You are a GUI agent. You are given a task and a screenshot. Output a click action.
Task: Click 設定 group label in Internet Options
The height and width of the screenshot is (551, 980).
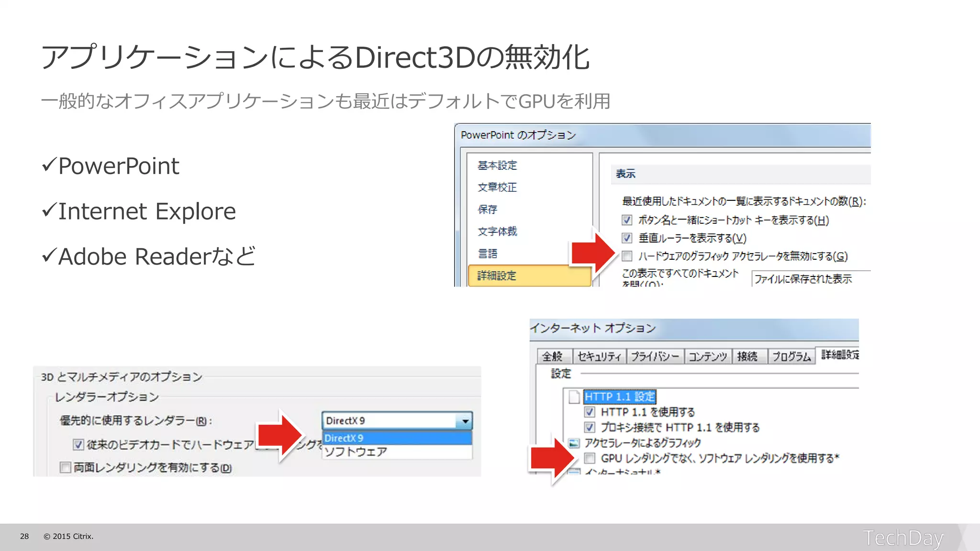click(561, 374)
